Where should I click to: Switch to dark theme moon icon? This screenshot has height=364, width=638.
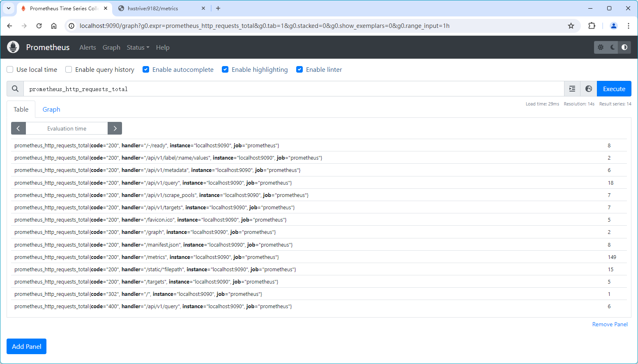point(613,47)
